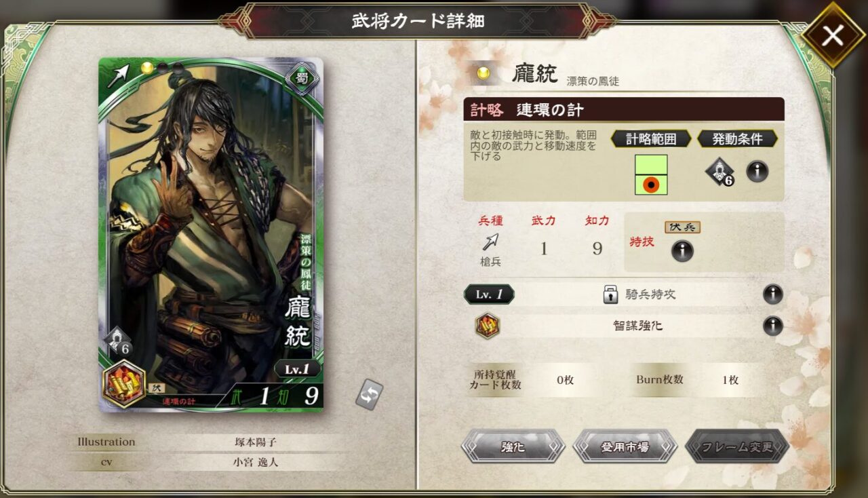Flip the card with the swap icon
Viewport: 868px width, 498px height.
(370, 395)
